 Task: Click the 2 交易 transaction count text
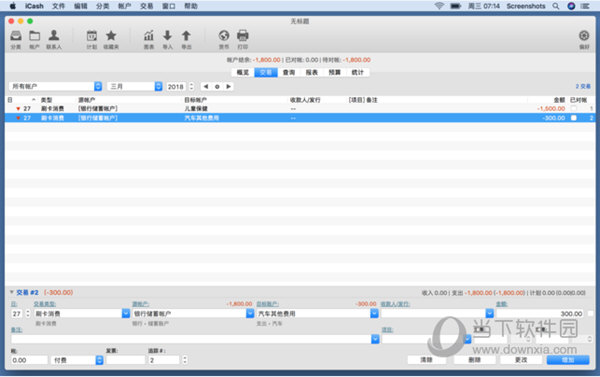(583, 86)
